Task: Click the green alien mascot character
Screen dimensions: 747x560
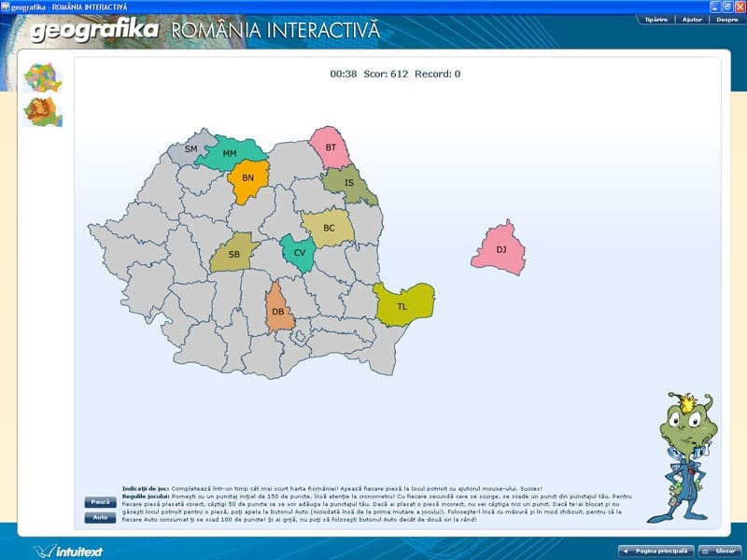Action: coord(682,457)
